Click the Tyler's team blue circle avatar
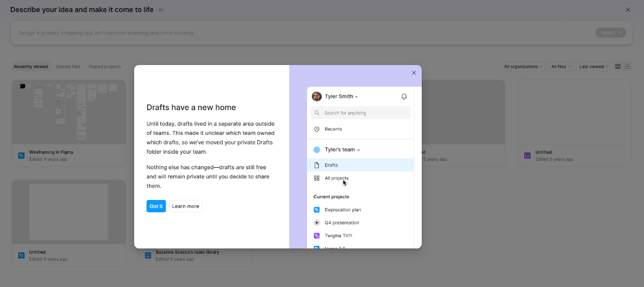 coord(317,150)
